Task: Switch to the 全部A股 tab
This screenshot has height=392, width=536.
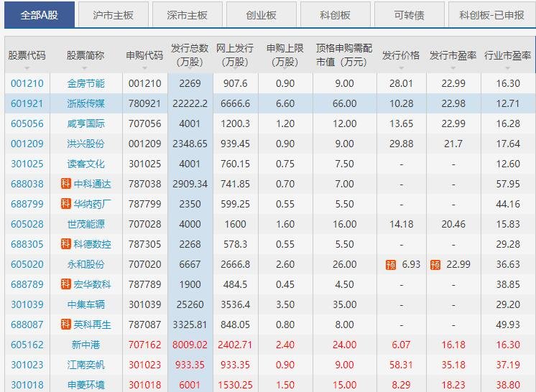Action: 40,14
